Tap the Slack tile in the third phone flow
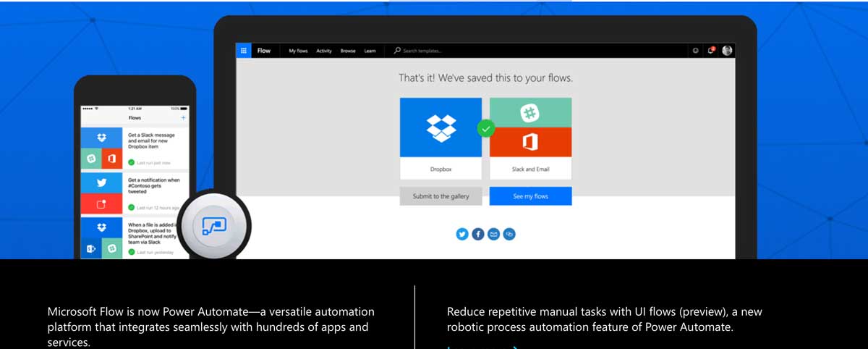 [112, 248]
